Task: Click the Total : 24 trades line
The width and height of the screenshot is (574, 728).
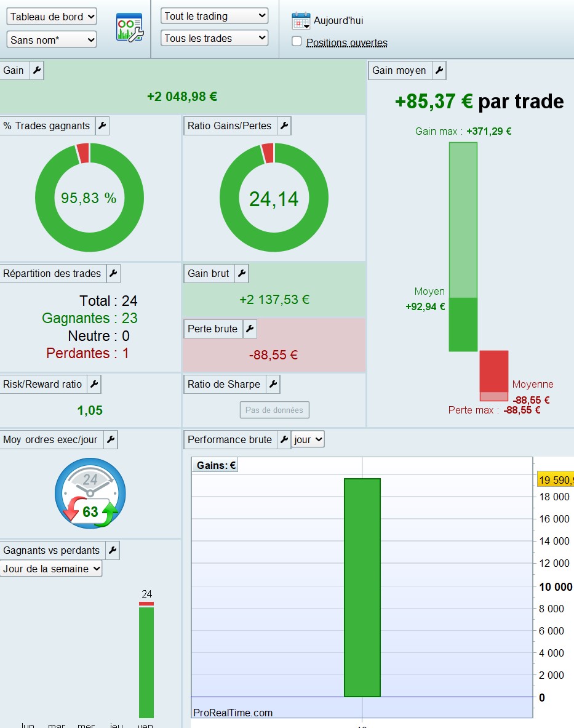Action: (x=108, y=301)
